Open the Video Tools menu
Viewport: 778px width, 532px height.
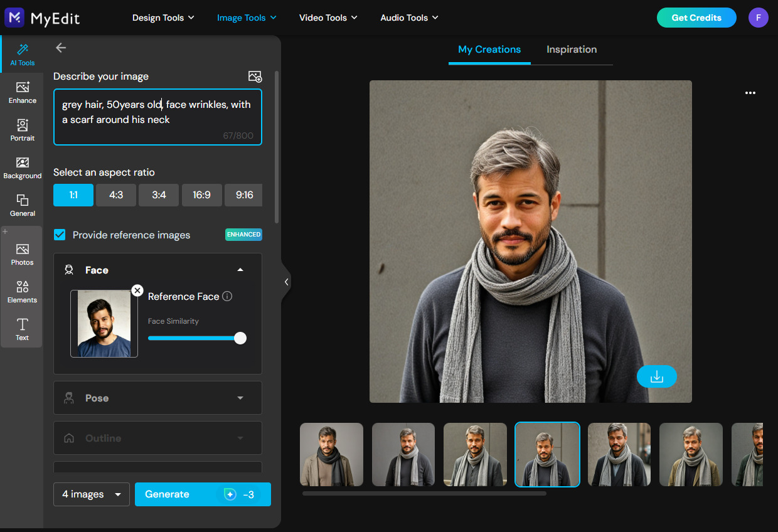click(328, 18)
